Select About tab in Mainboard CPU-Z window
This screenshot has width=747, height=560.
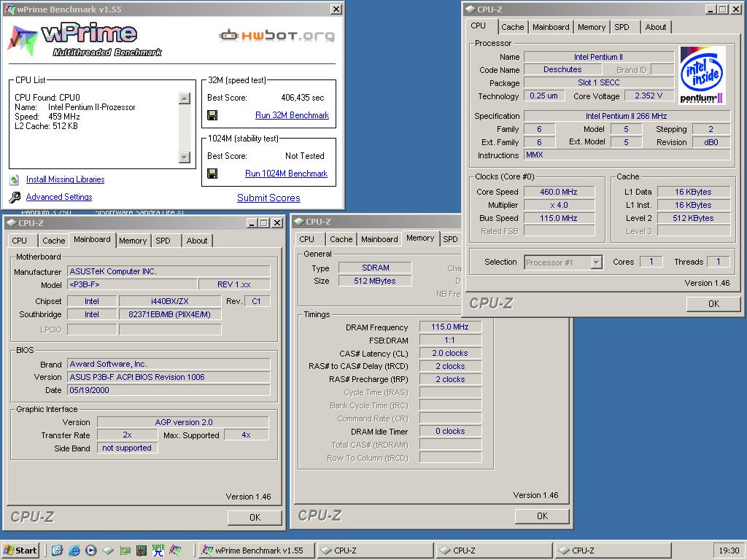197,241
